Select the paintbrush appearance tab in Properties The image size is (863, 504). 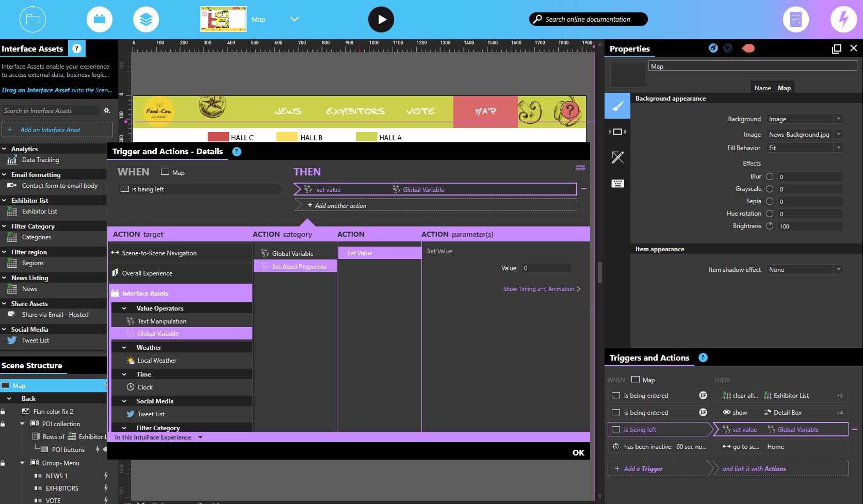pyautogui.click(x=617, y=106)
